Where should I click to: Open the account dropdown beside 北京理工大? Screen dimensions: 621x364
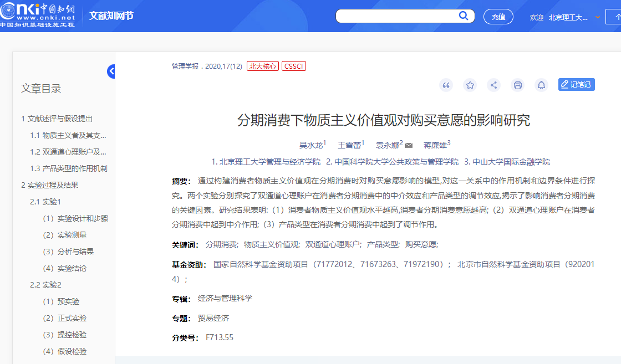[598, 17]
